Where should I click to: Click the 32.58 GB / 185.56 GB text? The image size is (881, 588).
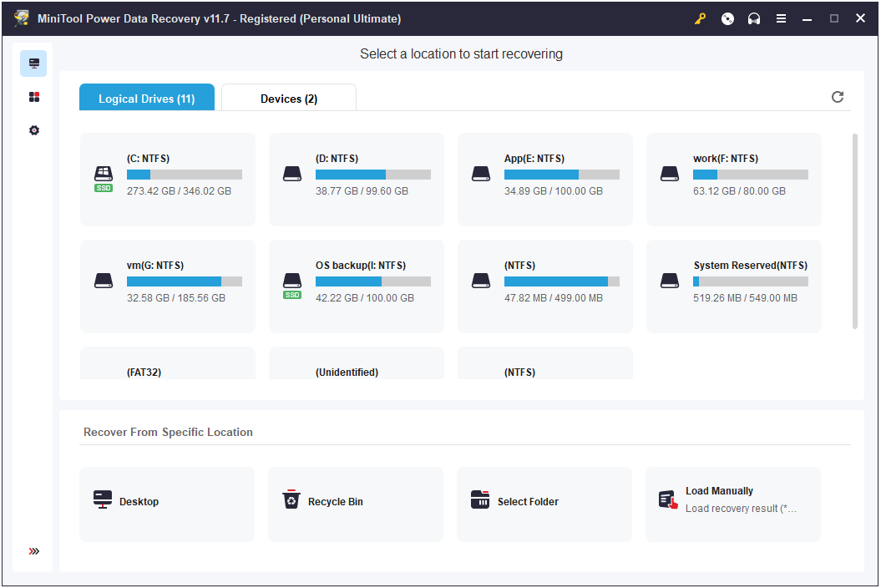tap(176, 298)
